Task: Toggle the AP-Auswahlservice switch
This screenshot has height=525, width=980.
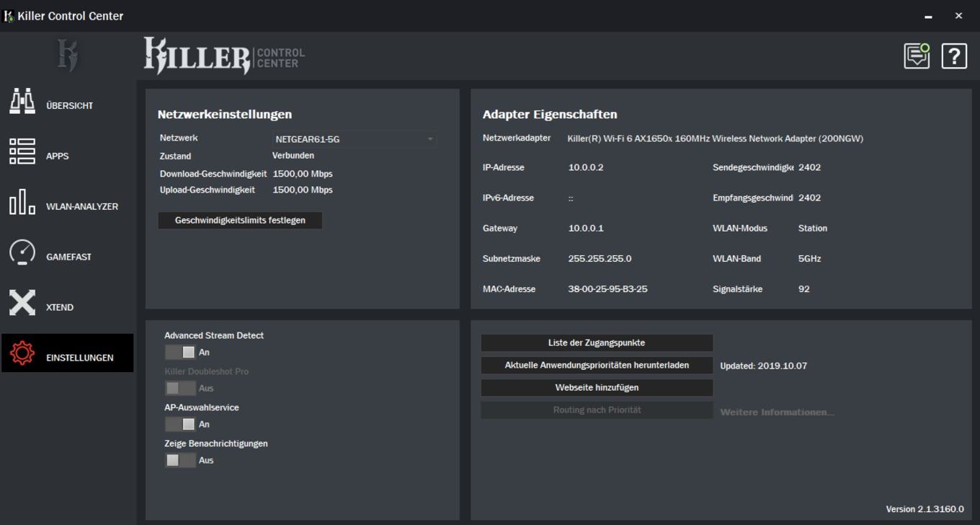Action: click(x=179, y=424)
